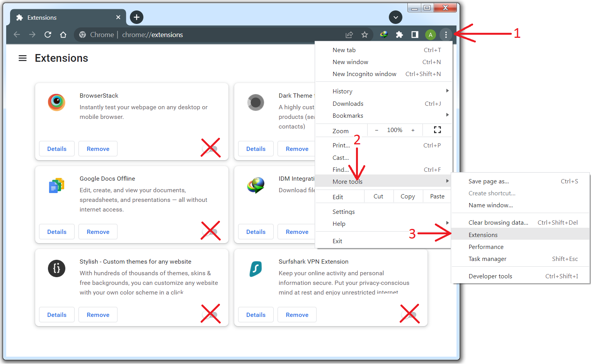Open the Extensions page hamburger menu

pos(22,58)
